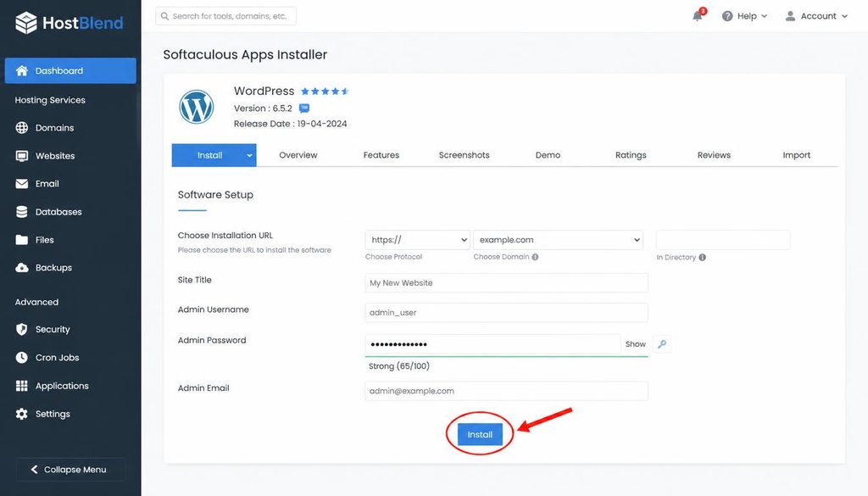
Task: Click the search tools and domains field
Action: [225, 16]
